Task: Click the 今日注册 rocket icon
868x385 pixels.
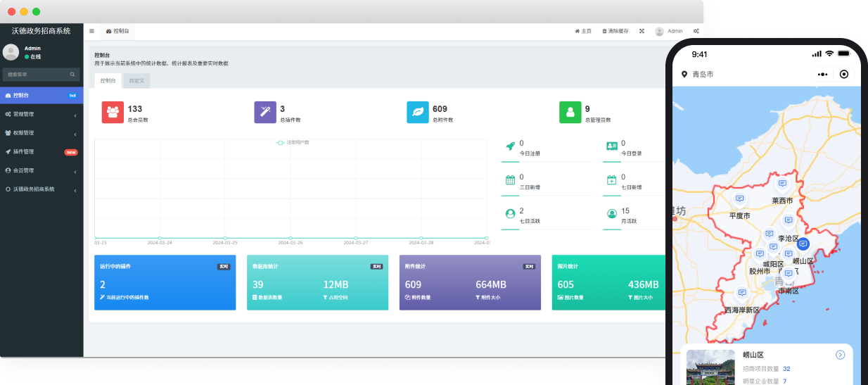Action: tap(511, 146)
